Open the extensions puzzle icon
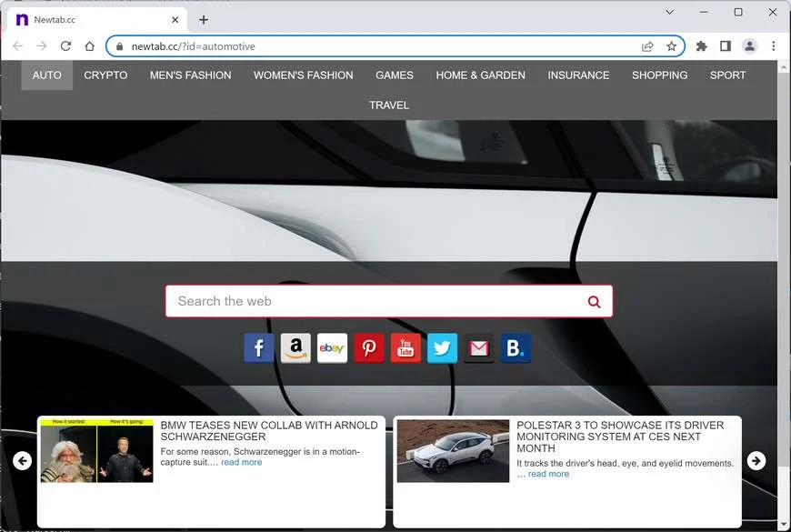The image size is (791, 532). [x=701, y=46]
